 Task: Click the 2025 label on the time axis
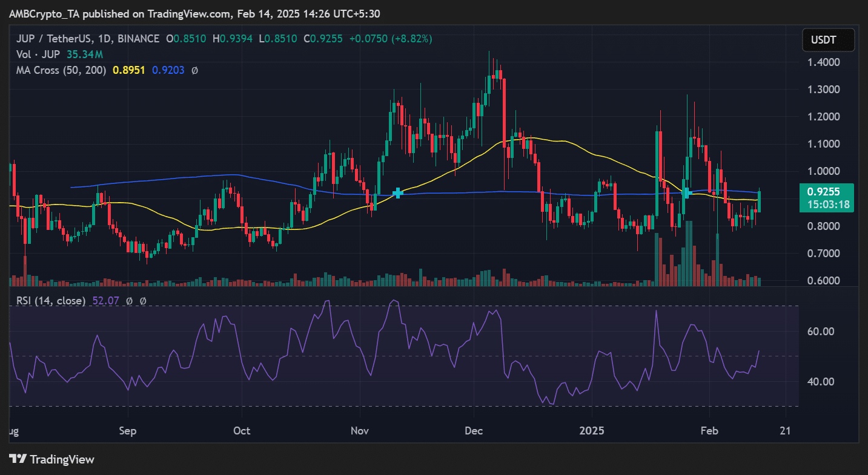592,431
